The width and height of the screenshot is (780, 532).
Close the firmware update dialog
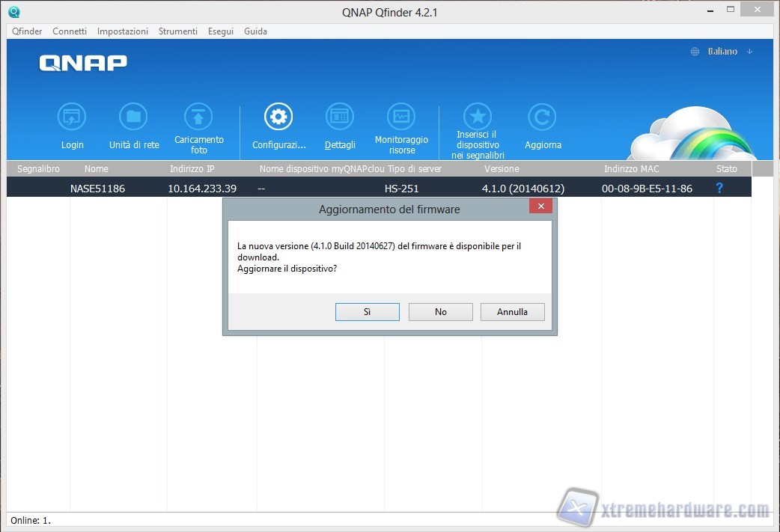click(540, 206)
